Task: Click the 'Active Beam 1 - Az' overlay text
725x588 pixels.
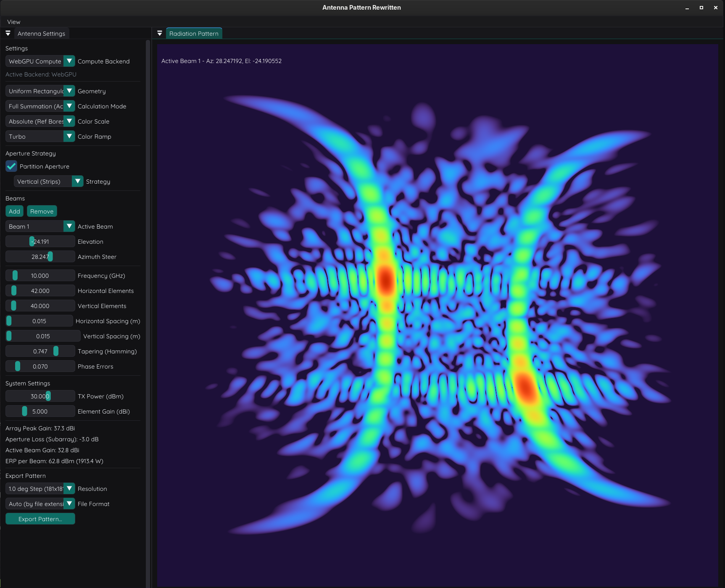Action: [221, 61]
